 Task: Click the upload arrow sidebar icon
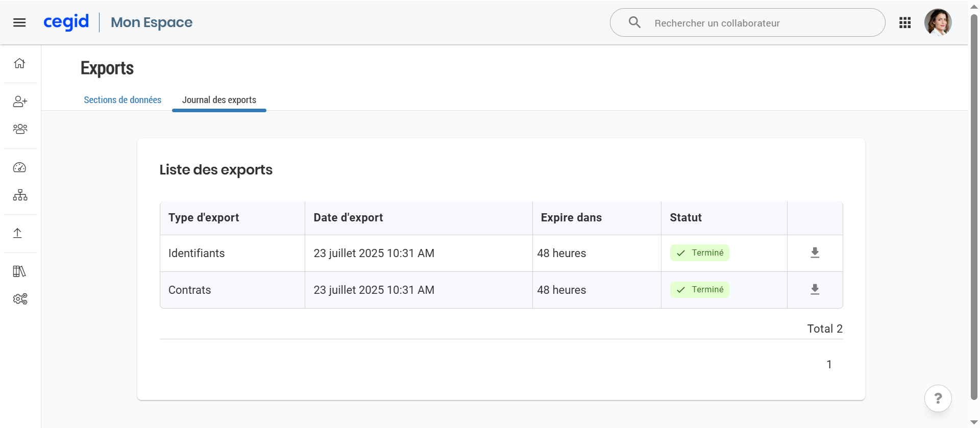[x=17, y=233]
